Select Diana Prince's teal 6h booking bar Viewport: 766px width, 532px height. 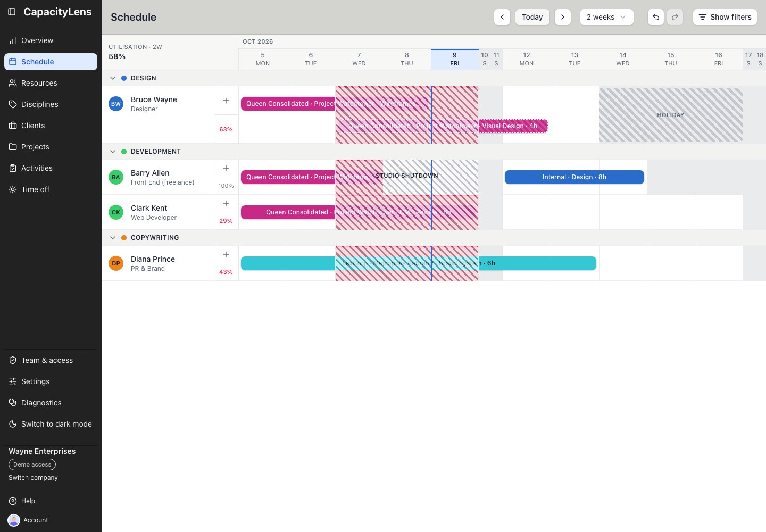tap(419, 263)
